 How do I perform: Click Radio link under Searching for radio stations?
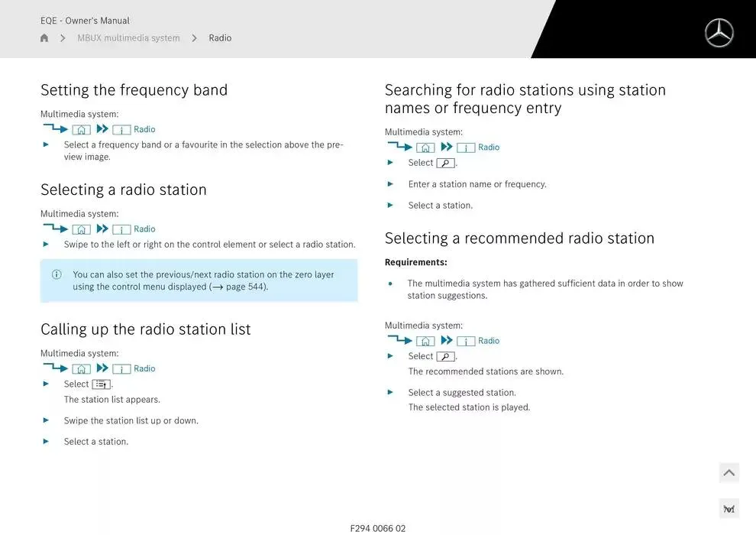489,148
